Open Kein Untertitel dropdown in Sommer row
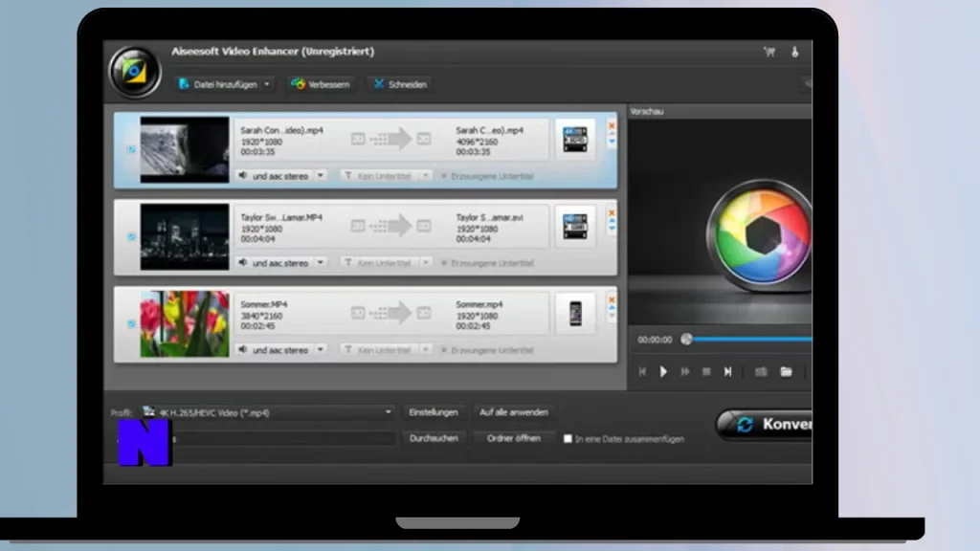Screen dimensions: 980x551 click(426, 350)
